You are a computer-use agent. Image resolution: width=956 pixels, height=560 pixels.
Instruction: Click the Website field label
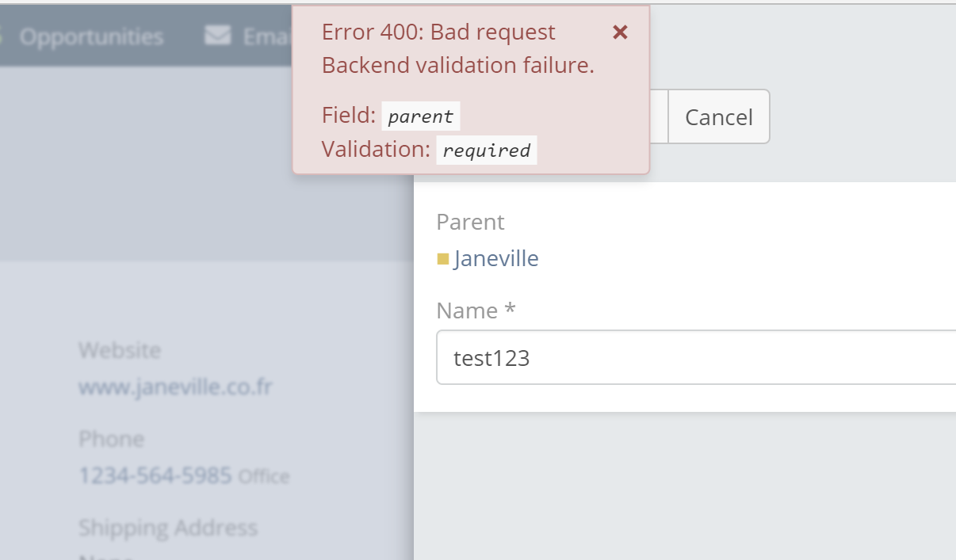coord(119,349)
